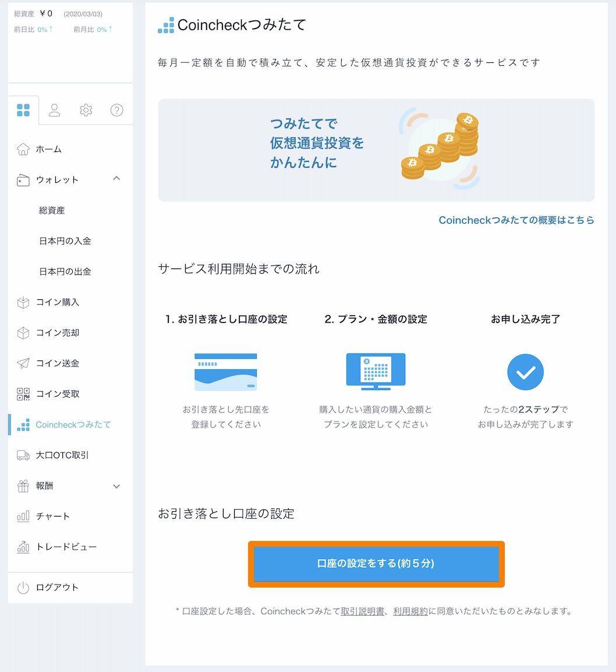Open 総資産 under wallet
The image size is (616, 672).
[52, 210]
